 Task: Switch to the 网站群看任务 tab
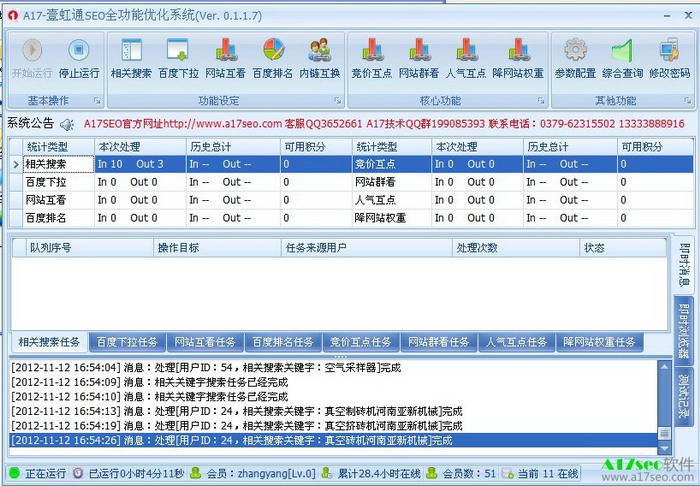point(439,342)
